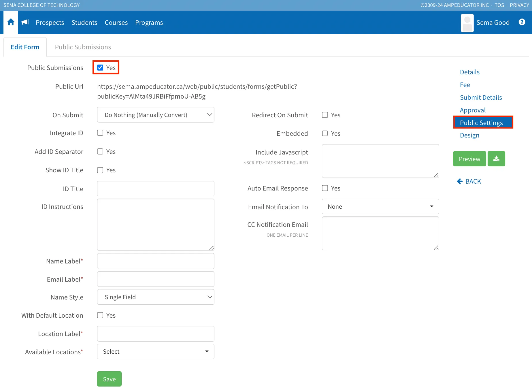Select the Public Settings section

pyautogui.click(x=483, y=122)
